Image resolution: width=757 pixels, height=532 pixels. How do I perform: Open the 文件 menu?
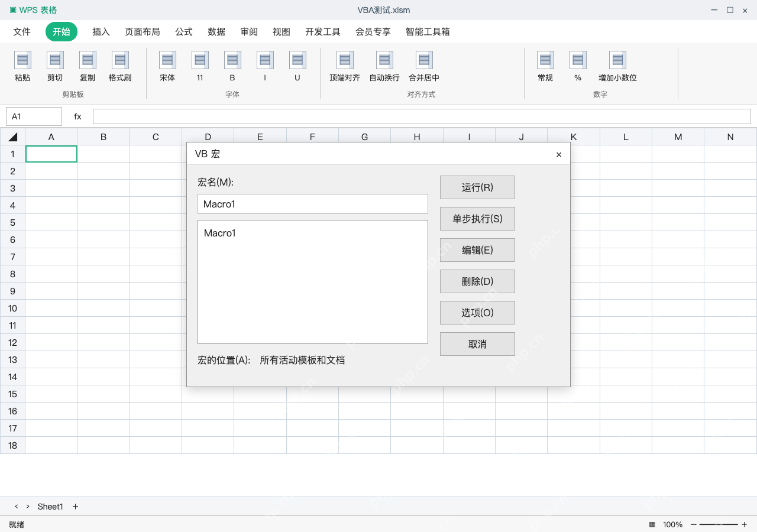tap(22, 32)
